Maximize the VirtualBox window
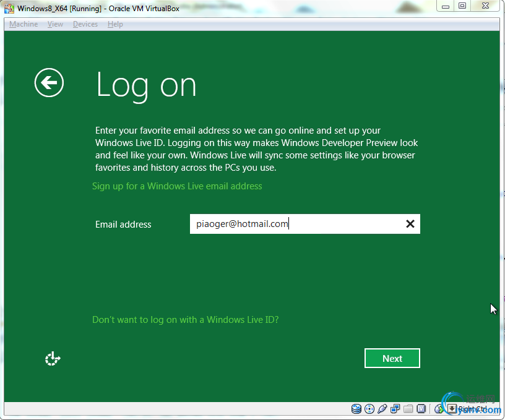Screen dimensions: 505x420 (462, 6)
